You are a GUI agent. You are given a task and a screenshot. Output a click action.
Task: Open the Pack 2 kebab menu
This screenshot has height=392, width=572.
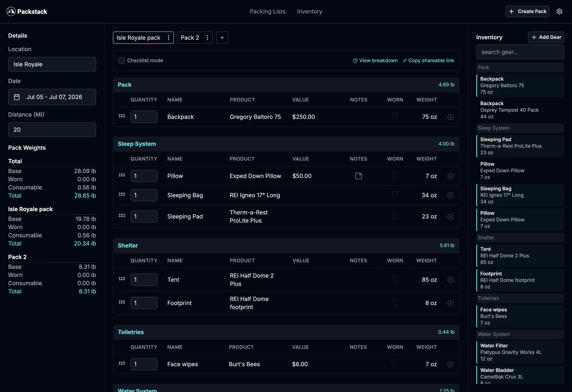pos(207,37)
